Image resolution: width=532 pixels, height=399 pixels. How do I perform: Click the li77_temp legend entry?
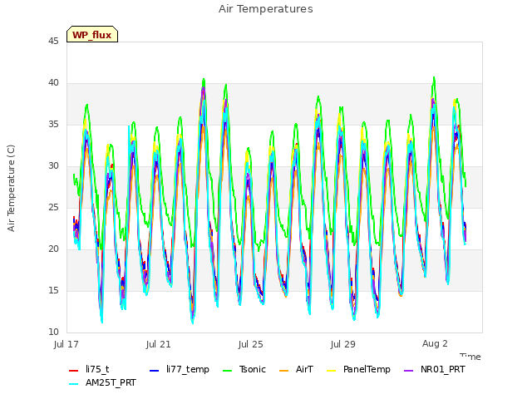[x=180, y=369]
